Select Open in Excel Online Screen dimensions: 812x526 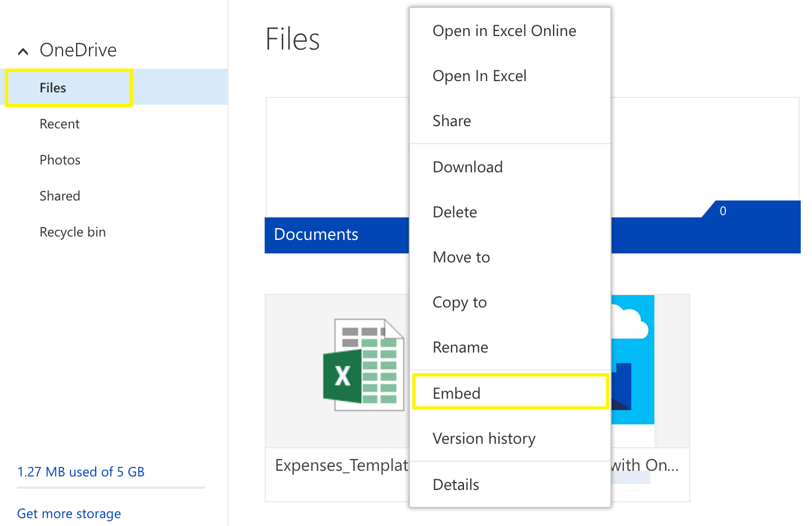click(x=504, y=31)
